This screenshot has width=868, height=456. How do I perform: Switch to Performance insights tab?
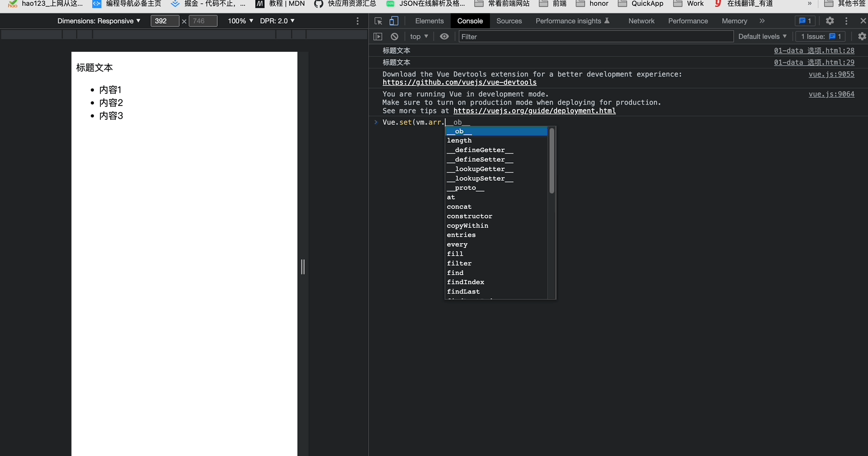(x=572, y=21)
